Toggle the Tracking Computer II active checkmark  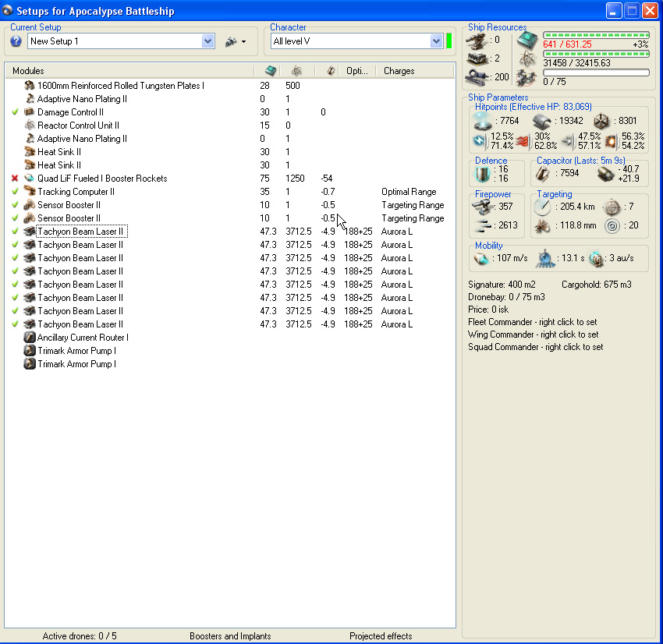pos(16,192)
